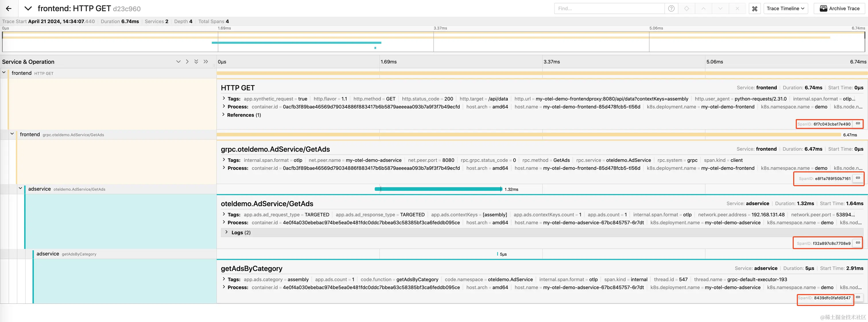Click the teal adservice 1.32ms span bar
The height and width of the screenshot is (322, 868).
pyautogui.click(x=438, y=189)
